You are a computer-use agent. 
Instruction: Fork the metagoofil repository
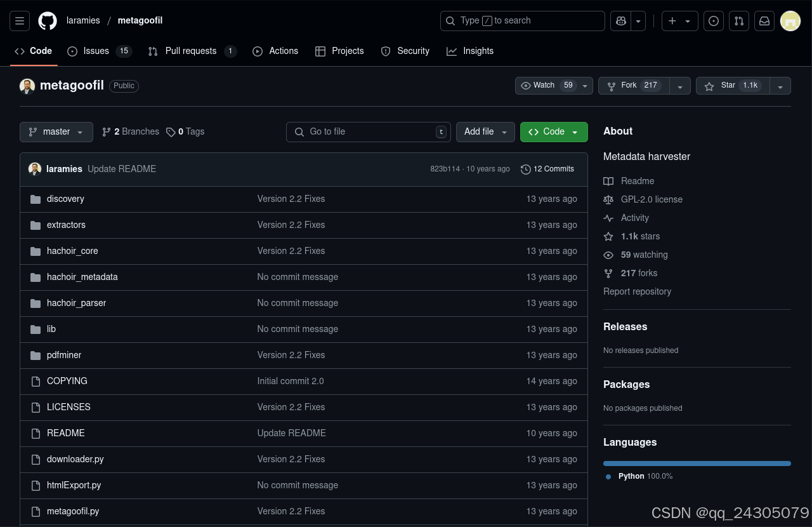tap(634, 86)
